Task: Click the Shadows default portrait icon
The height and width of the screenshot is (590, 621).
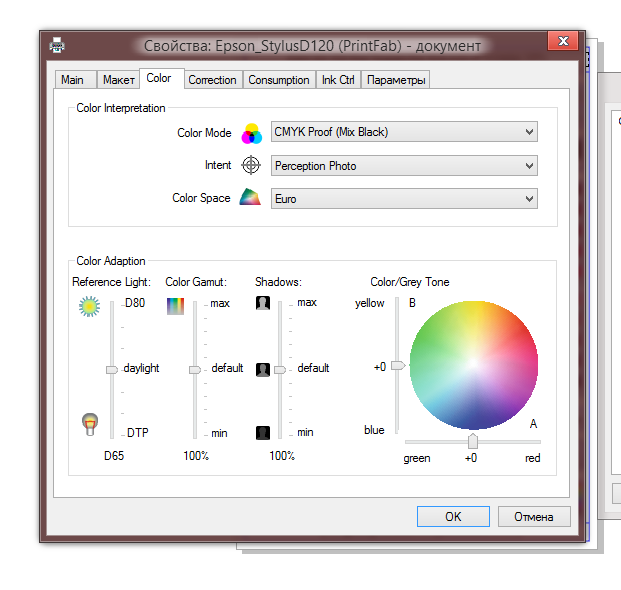Action: [263, 370]
